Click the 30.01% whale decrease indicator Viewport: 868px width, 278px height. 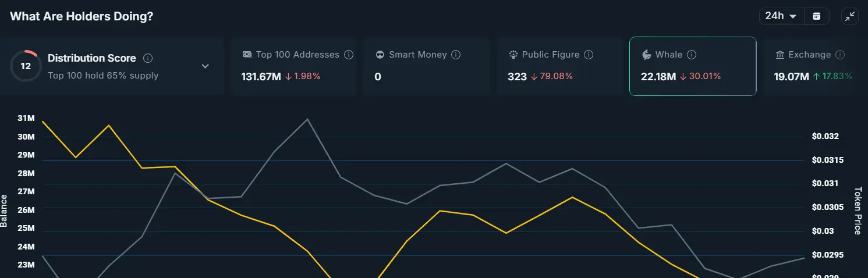[x=700, y=76]
